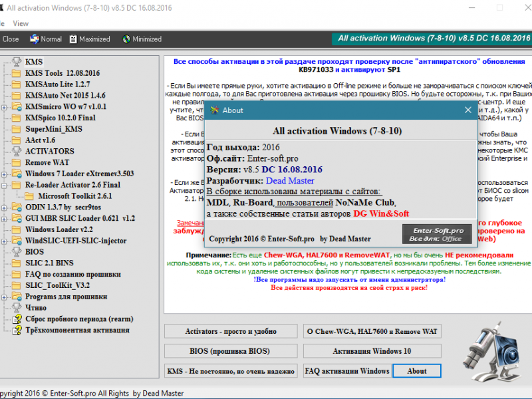This screenshot has height=399, width=532.
Task: Click the question icon beside Сброс пробного периода
Action: coord(17,319)
